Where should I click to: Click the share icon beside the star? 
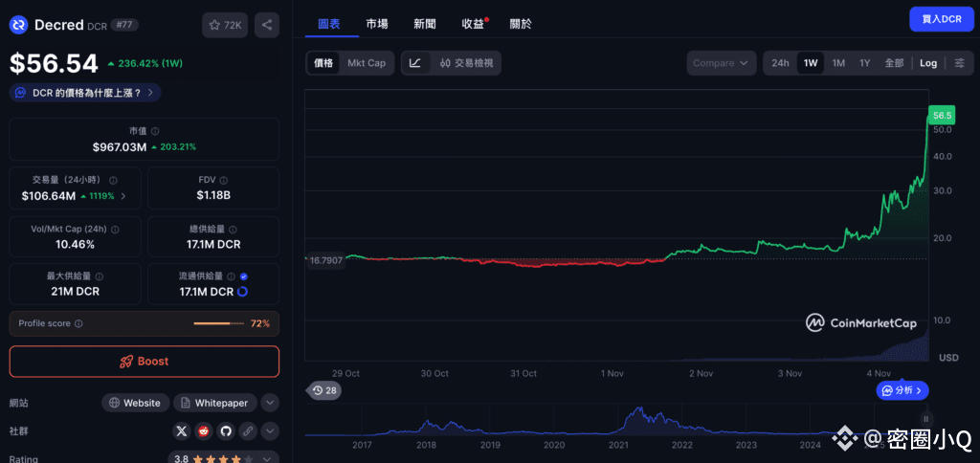[x=267, y=26]
